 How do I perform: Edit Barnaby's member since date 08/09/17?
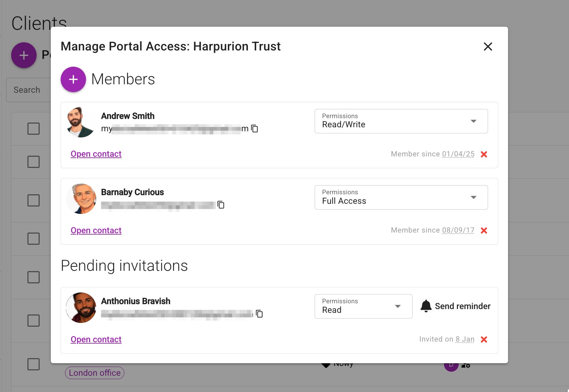click(458, 230)
